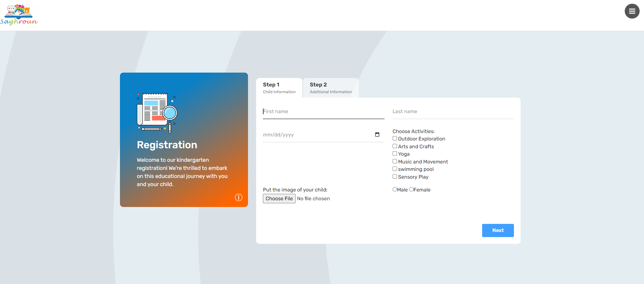Select the Male radio button

(x=395, y=189)
